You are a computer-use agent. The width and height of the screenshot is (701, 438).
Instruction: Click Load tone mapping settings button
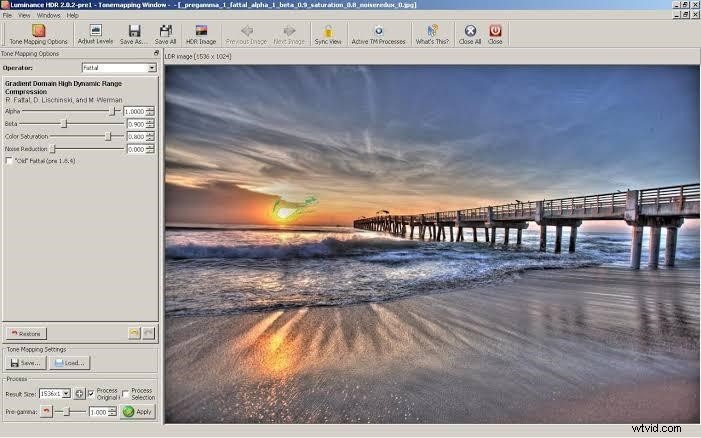tap(69, 363)
